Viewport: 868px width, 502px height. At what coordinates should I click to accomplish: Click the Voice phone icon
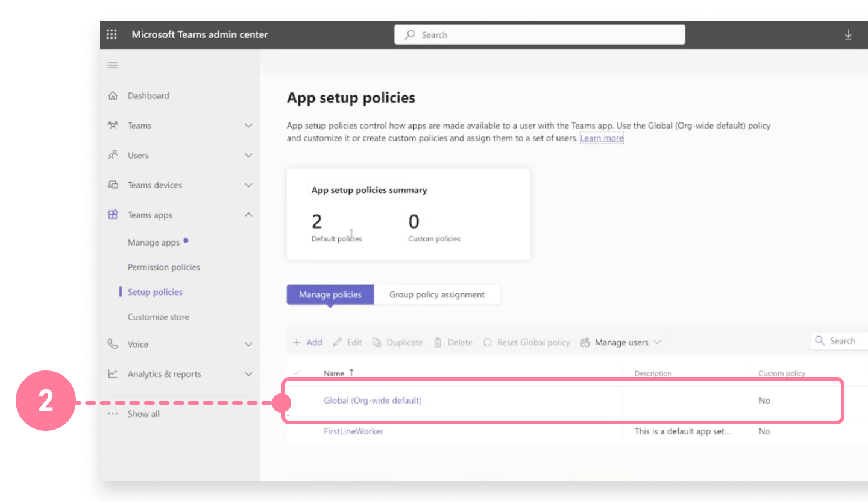[x=113, y=344]
